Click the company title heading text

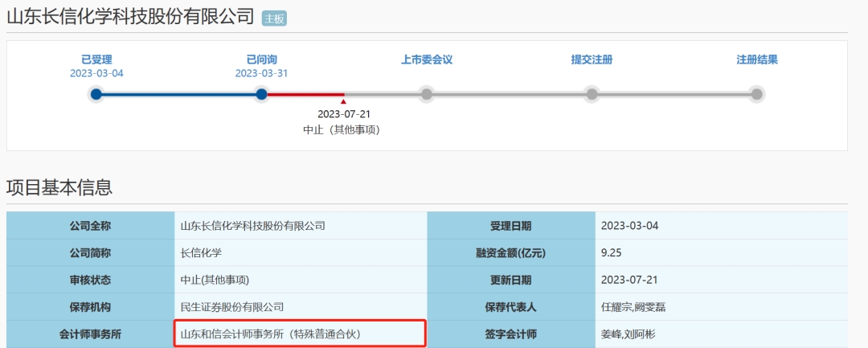tap(130, 17)
